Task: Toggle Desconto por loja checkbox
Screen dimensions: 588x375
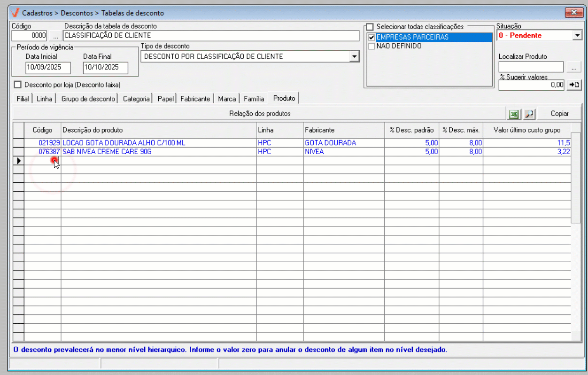Action: tap(18, 85)
